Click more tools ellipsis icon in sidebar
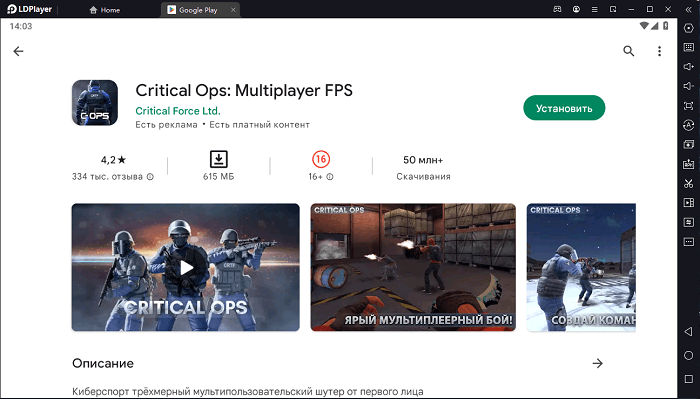 (x=689, y=242)
